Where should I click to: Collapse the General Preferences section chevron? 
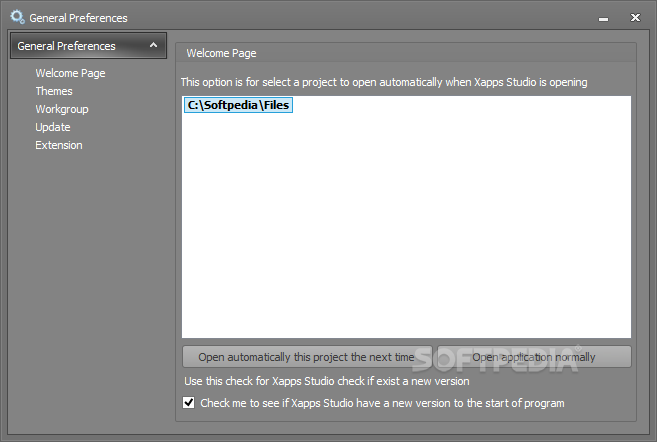153,45
